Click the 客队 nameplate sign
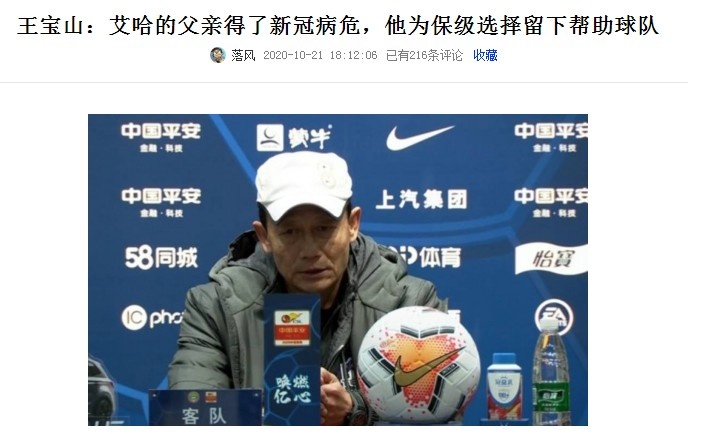Viewport: 720px width, 434px height. coord(205,407)
